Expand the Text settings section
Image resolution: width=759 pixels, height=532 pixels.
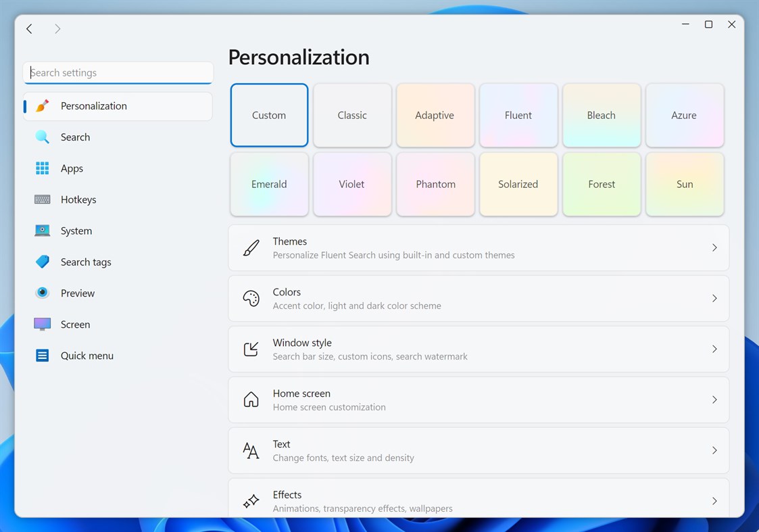pyautogui.click(x=714, y=450)
